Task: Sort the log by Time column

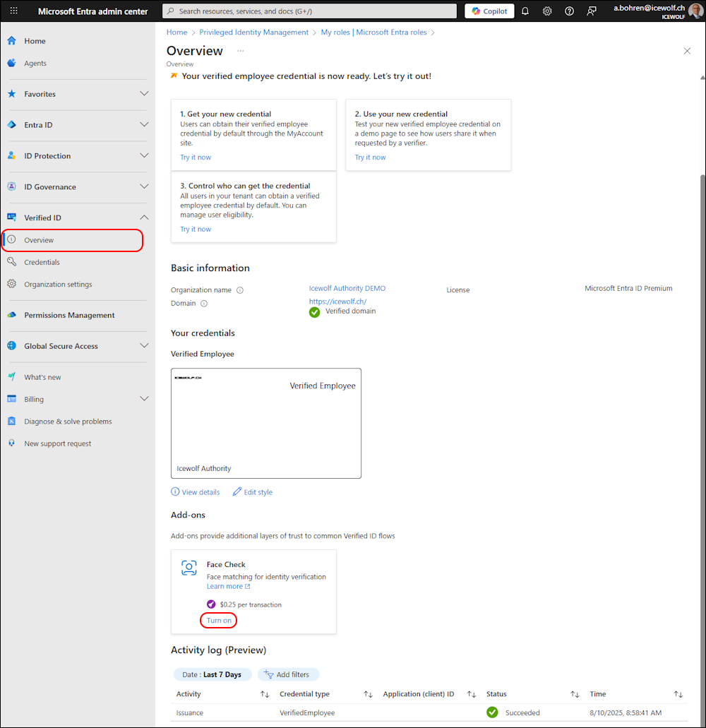Action: [678, 694]
